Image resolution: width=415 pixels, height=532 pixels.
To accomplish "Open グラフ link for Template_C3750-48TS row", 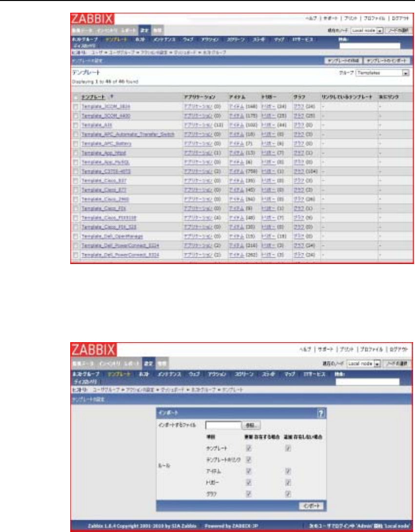I will click(x=299, y=172).
